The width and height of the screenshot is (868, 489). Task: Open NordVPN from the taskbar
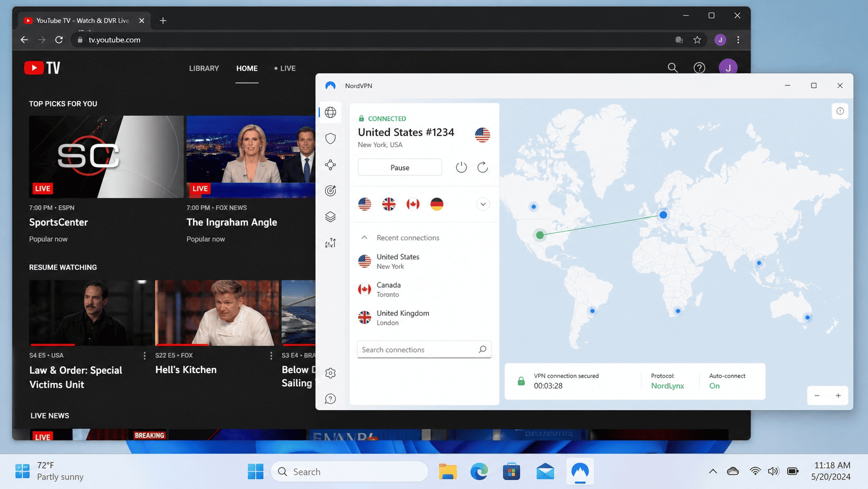pyautogui.click(x=580, y=471)
